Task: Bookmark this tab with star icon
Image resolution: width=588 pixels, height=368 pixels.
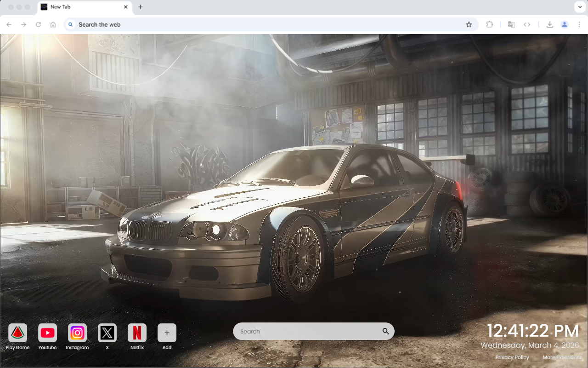Action: [x=469, y=24]
